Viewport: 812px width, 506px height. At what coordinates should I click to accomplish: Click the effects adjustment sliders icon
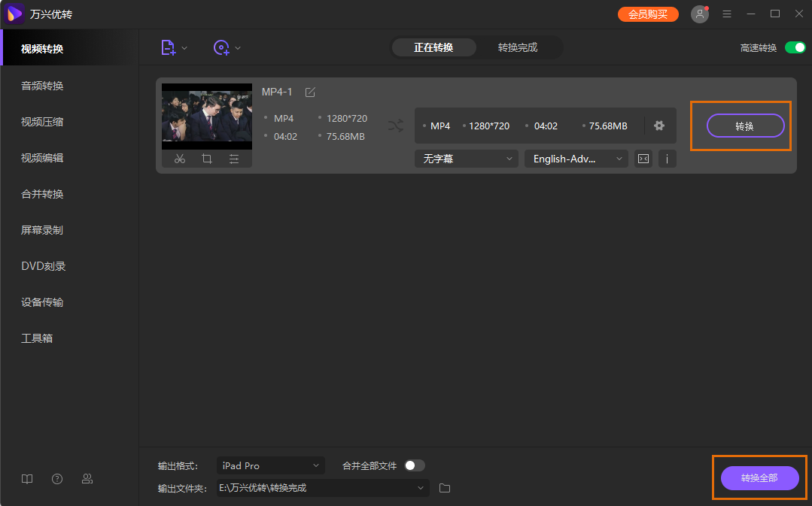234,159
